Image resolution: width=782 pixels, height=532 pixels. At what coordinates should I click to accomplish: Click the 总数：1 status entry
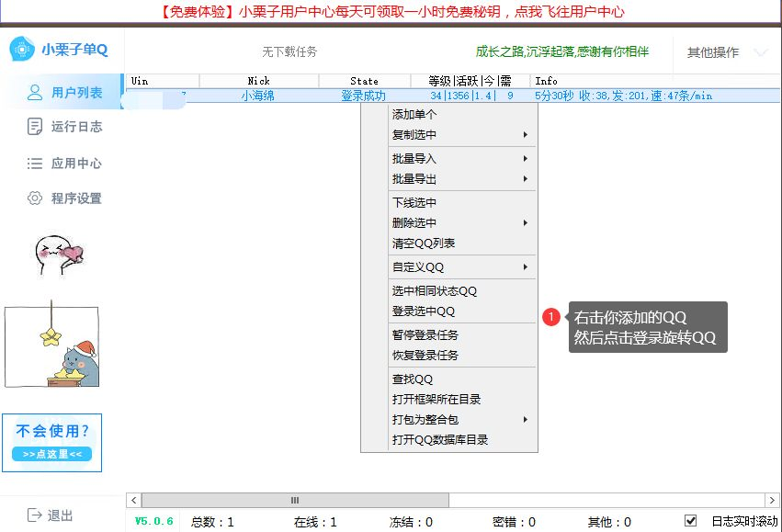tap(212, 522)
